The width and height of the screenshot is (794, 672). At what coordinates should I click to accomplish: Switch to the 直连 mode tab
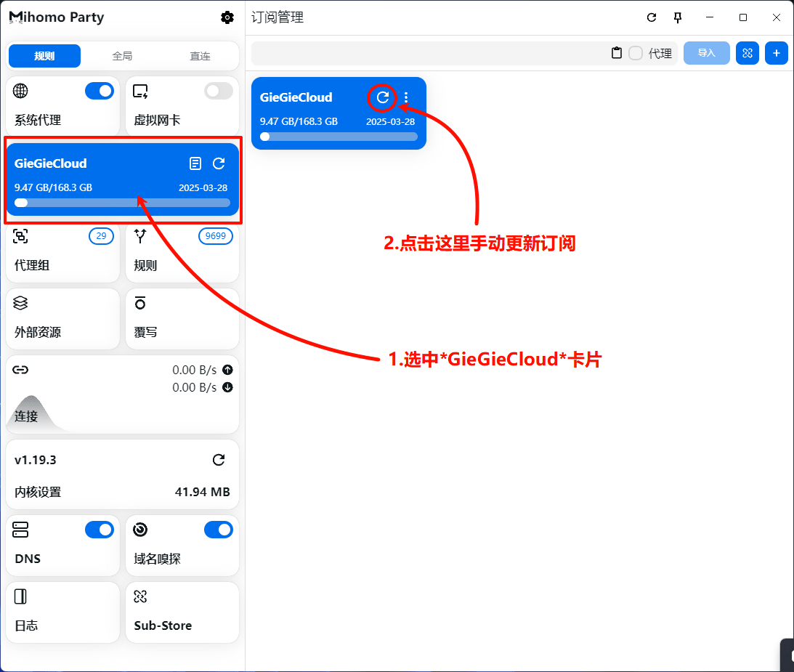coord(200,56)
